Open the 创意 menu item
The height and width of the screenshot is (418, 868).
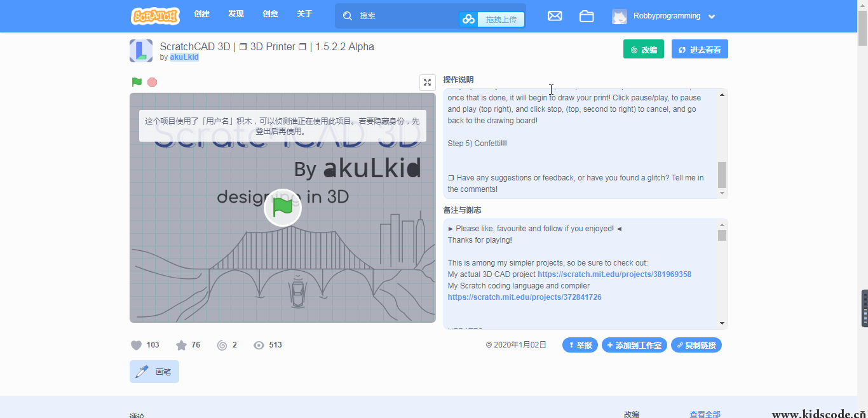(270, 14)
